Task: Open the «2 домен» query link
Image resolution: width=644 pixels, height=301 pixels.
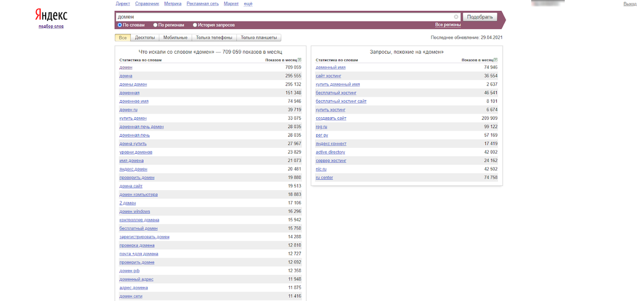Action: coord(127,203)
